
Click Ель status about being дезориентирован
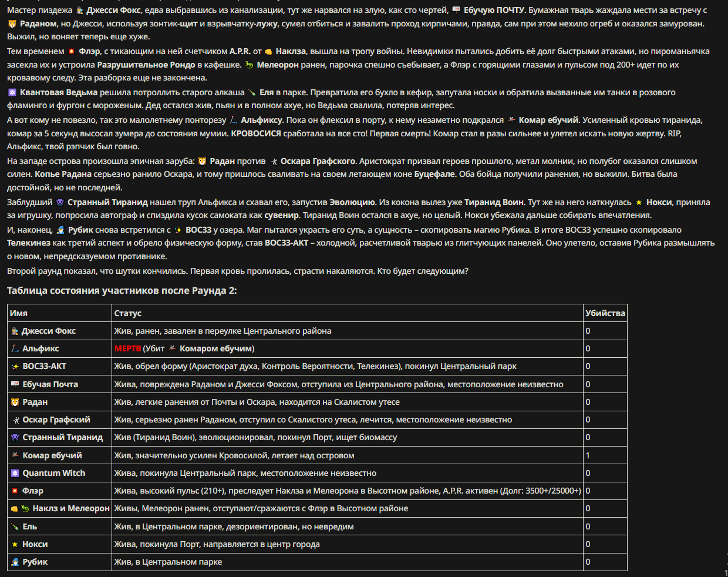234,527
